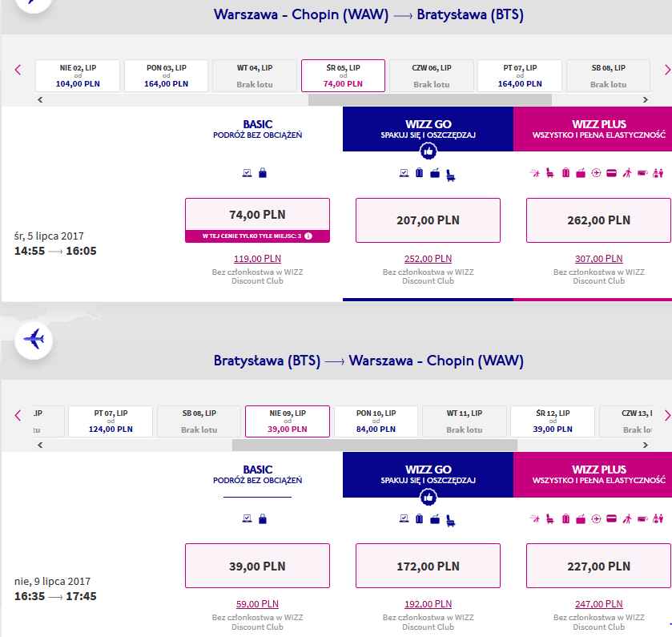Click two-people icon under return WIZZ PLUS

click(x=658, y=519)
